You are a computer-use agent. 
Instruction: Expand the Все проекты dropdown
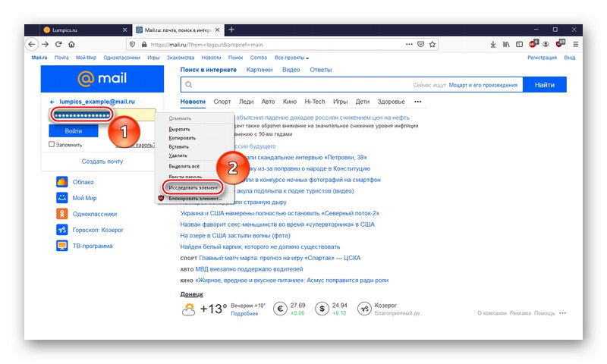[291, 58]
